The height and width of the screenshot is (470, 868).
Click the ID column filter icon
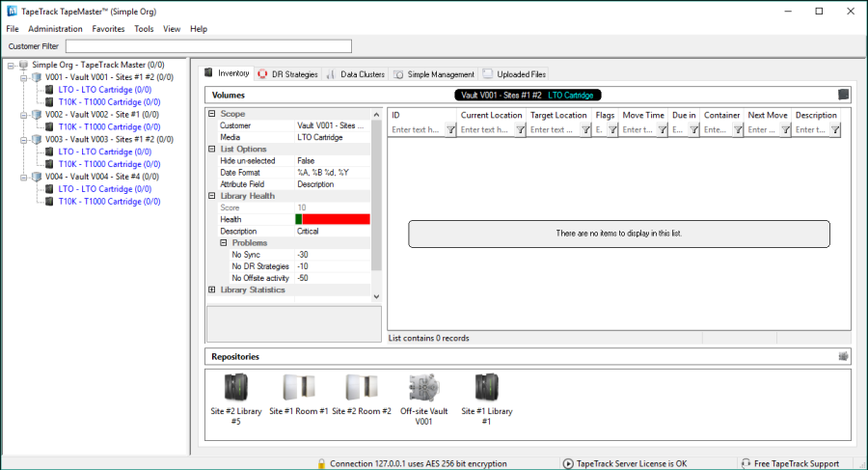(x=450, y=129)
